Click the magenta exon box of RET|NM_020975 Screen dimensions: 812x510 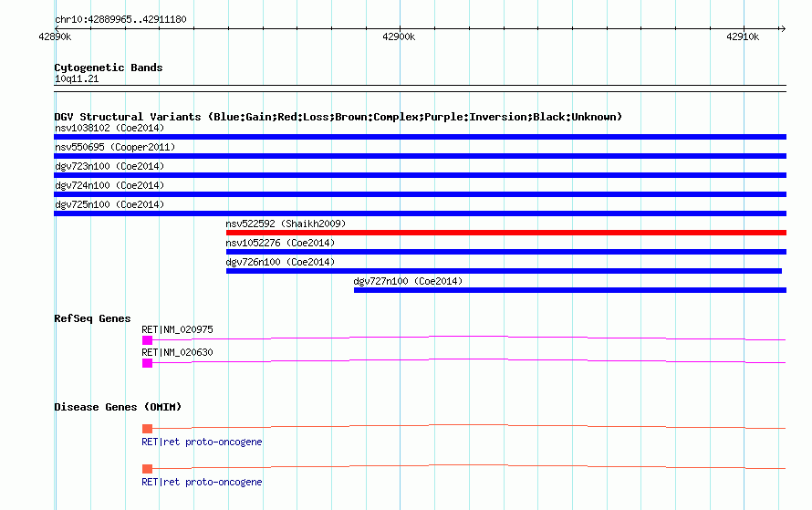click(x=148, y=340)
